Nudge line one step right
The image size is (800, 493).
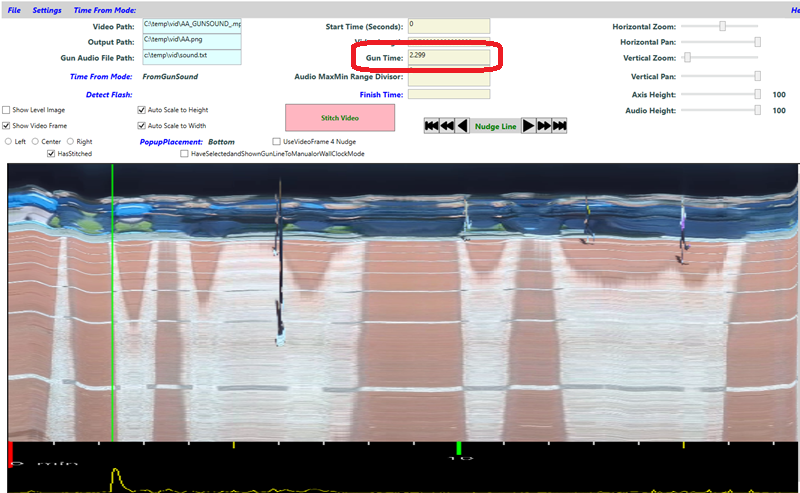tap(529, 125)
